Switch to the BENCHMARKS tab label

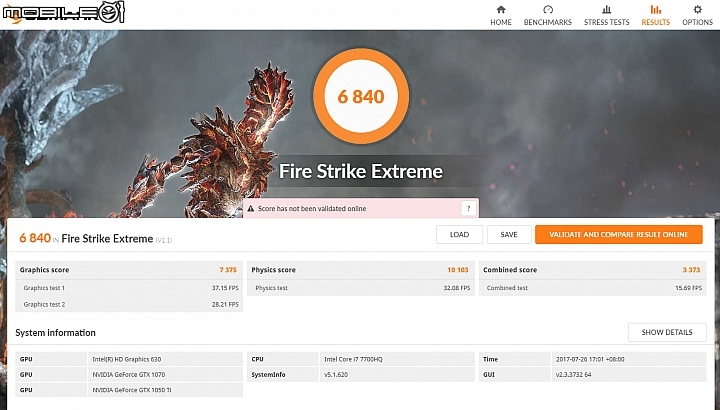click(548, 22)
